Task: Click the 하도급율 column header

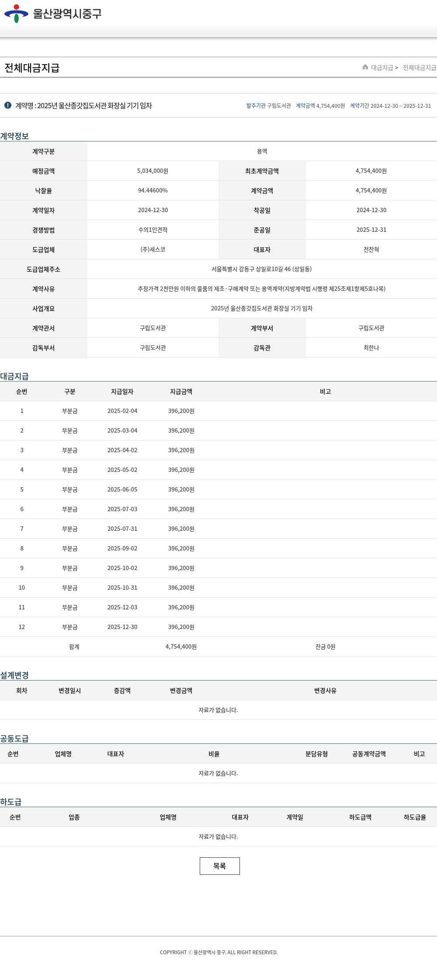Action: point(415,817)
